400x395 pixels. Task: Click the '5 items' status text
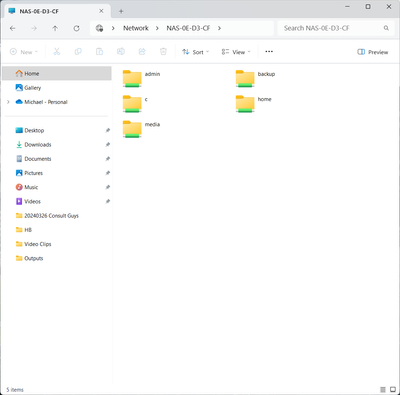[15, 390]
